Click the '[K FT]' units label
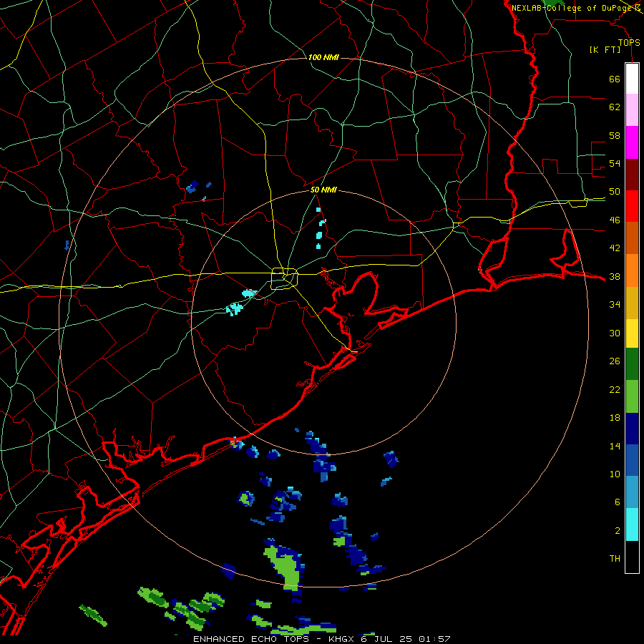 [605, 50]
